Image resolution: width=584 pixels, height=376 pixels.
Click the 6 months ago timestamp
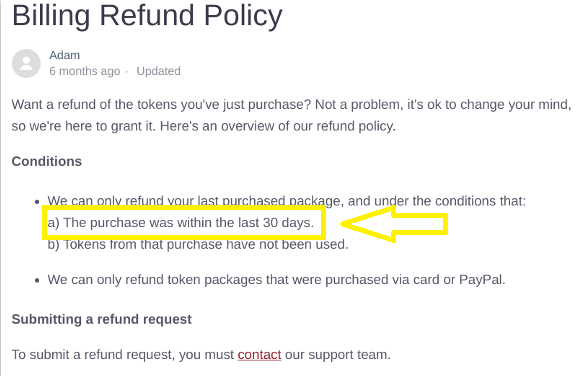pyautogui.click(x=85, y=71)
